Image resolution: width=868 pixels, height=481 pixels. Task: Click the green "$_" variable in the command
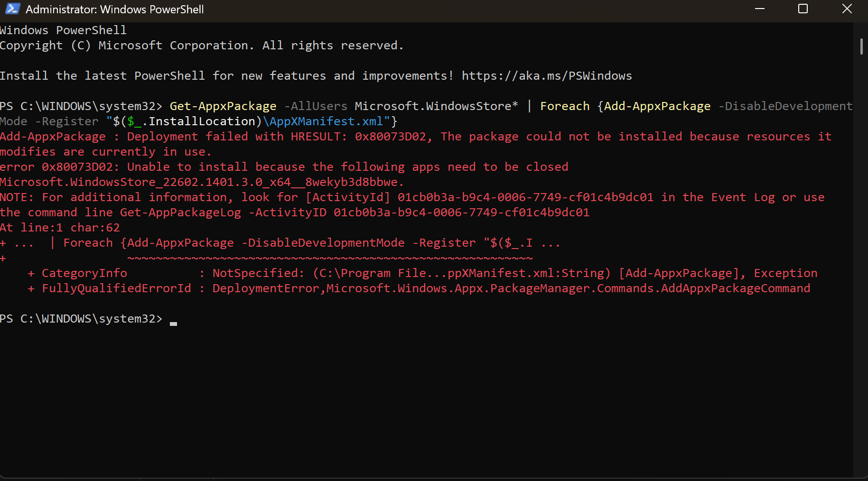(x=134, y=121)
